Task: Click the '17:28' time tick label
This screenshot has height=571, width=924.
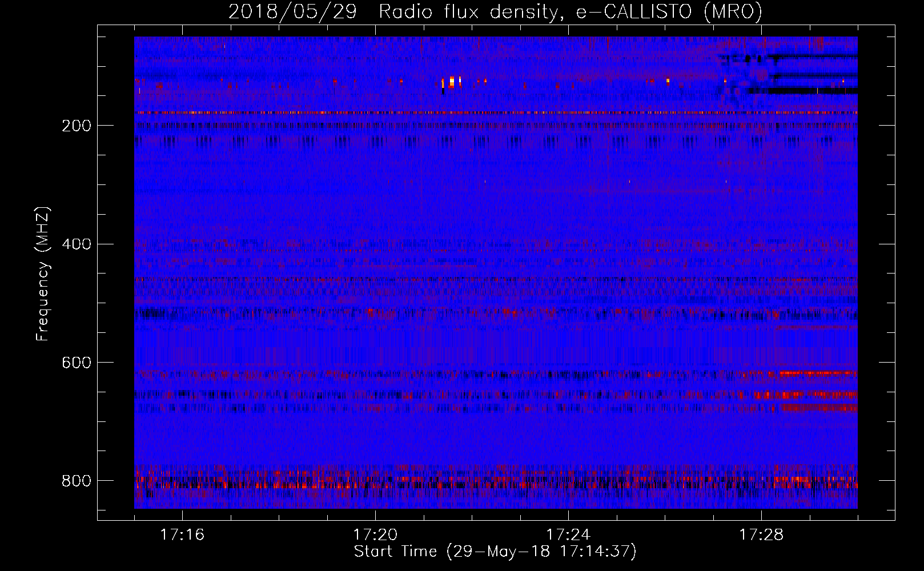Action: point(761,535)
